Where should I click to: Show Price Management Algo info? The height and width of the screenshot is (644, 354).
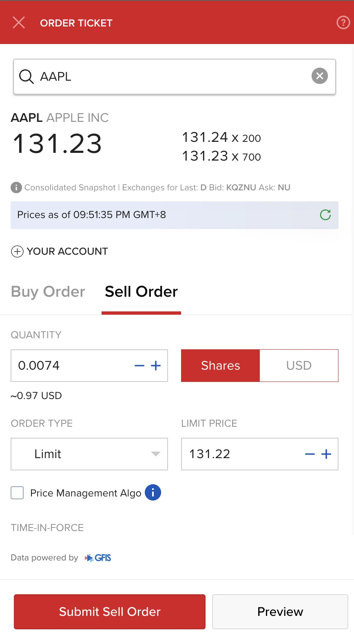click(153, 493)
